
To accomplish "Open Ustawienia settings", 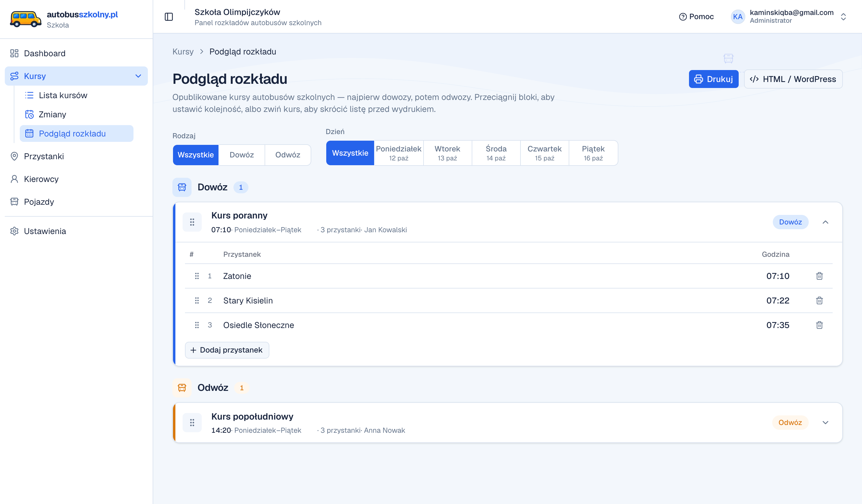I will tap(76, 231).
